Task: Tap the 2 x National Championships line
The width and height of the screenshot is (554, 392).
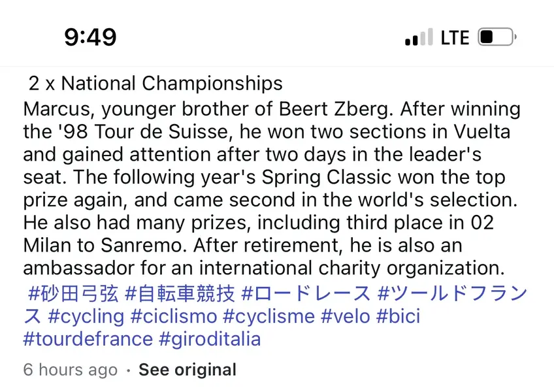Action: [155, 84]
